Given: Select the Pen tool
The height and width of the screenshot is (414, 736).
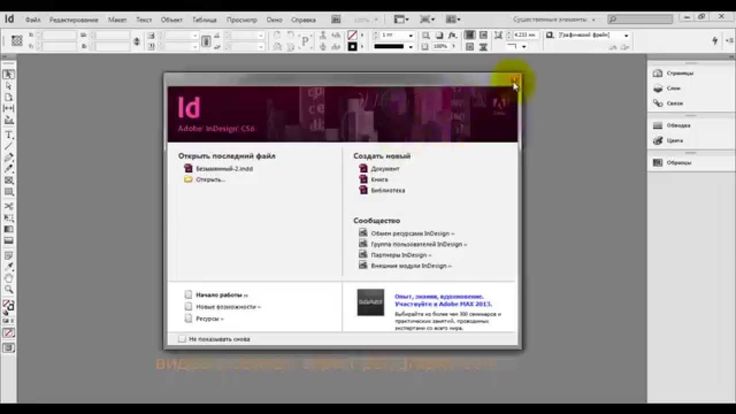Looking at the screenshot, I should (8, 158).
